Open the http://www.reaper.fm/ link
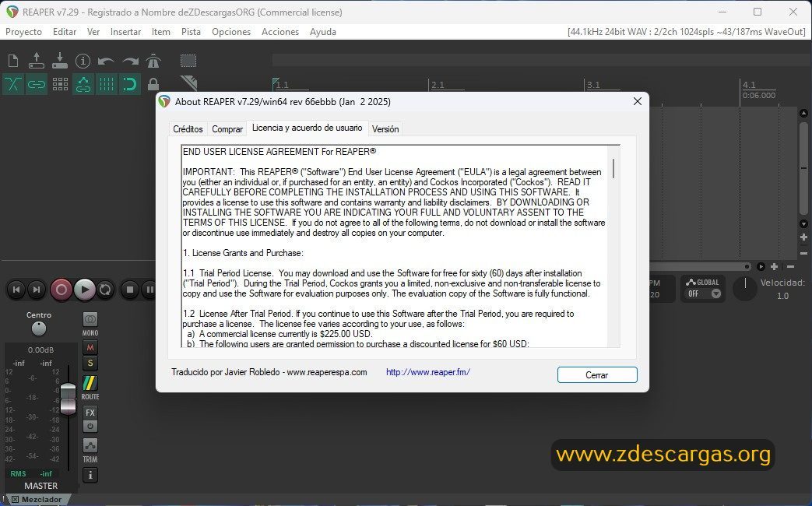Screen dimensions: 812x506 [x=427, y=372]
